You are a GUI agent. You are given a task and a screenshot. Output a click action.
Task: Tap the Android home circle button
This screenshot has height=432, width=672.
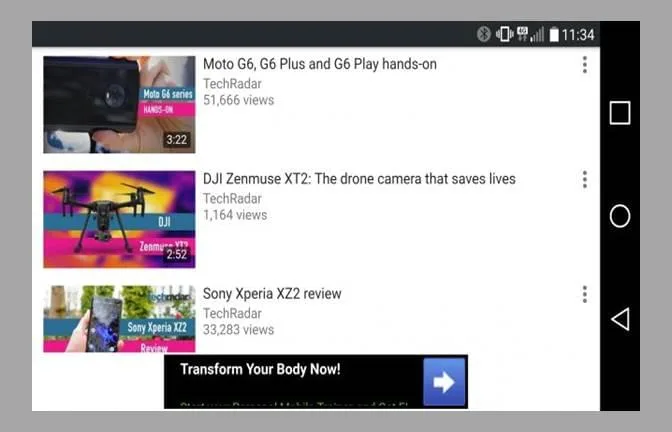tap(620, 216)
